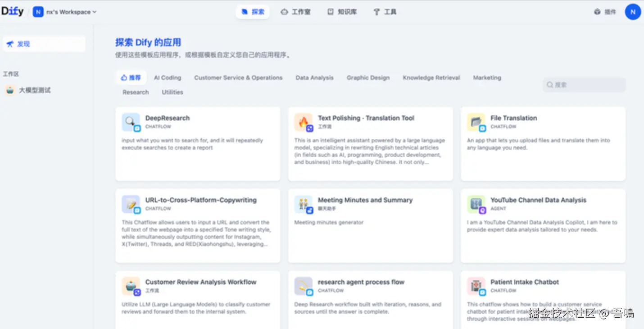Open the DeepResearch template title

click(168, 118)
